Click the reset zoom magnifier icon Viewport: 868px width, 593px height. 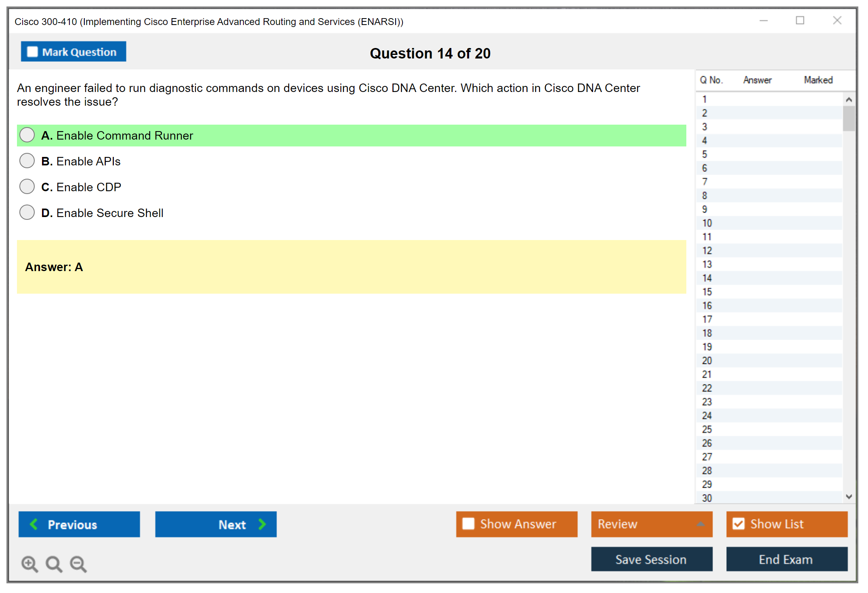click(53, 564)
